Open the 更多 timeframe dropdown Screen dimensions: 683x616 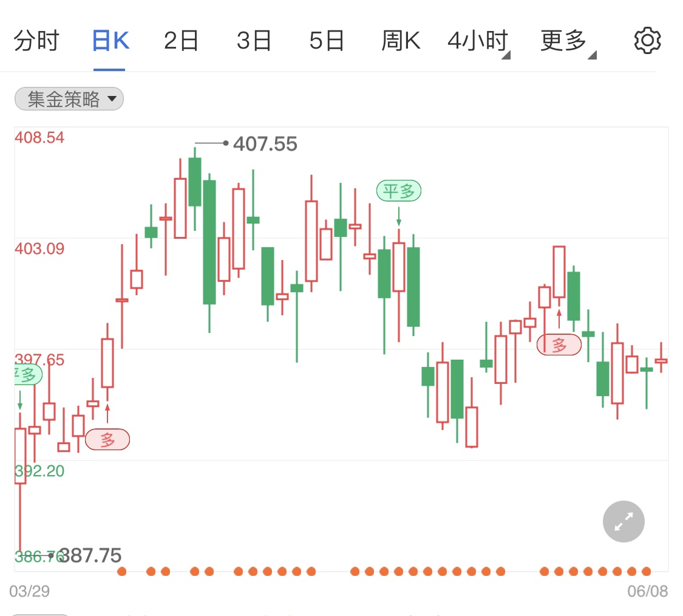(564, 40)
